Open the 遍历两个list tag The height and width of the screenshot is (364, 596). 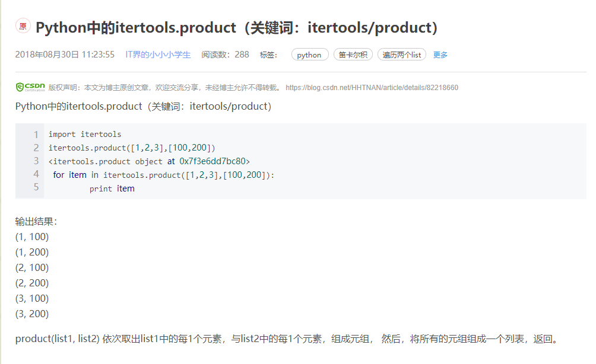pyautogui.click(x=402, y=55)
